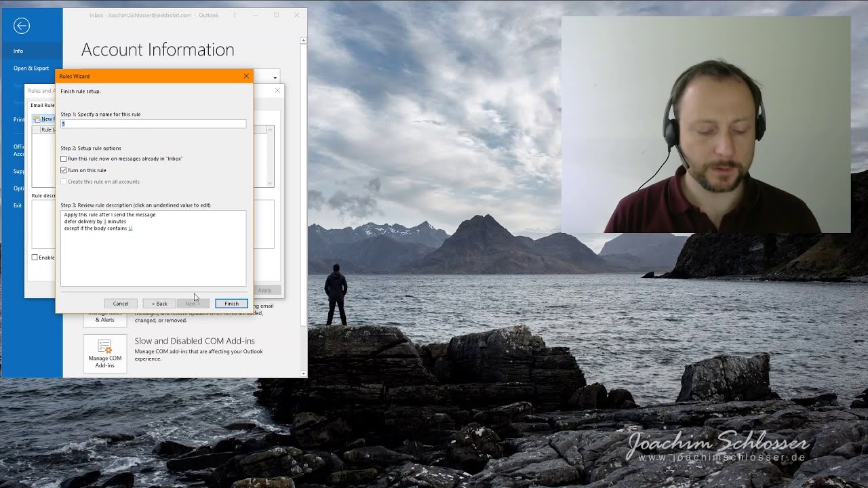
Task: Close the Rules Wizard with X
Action: (x=246, y=76)
